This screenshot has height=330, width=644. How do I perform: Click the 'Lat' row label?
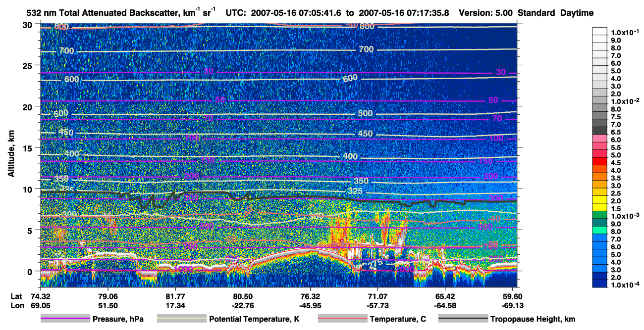tap(17, 296)
